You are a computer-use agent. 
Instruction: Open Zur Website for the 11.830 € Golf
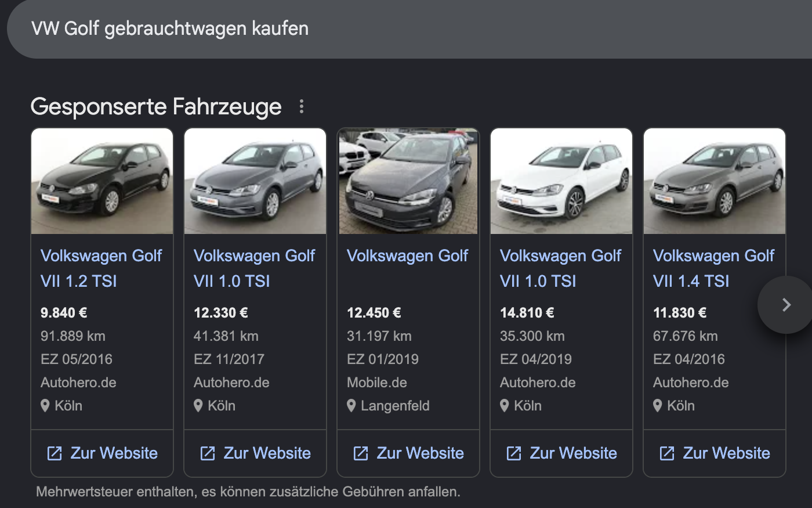pyautogui.click(x=715, y=453)
